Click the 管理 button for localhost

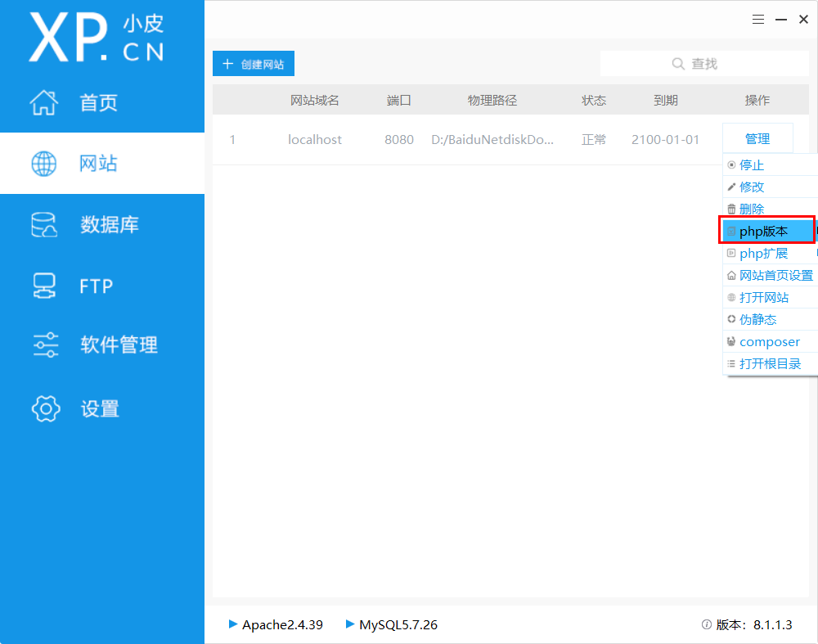757,139
